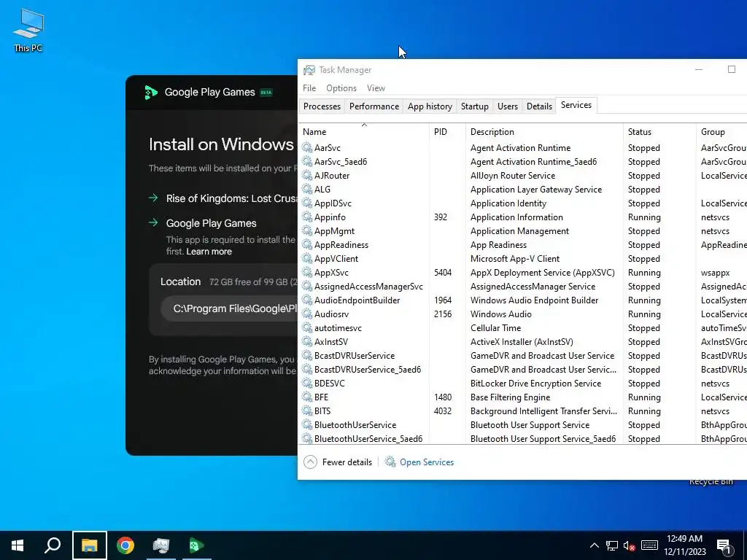Switch to the Users tab
The width and height of the screenshot is (747, 560).
[508, 106]
